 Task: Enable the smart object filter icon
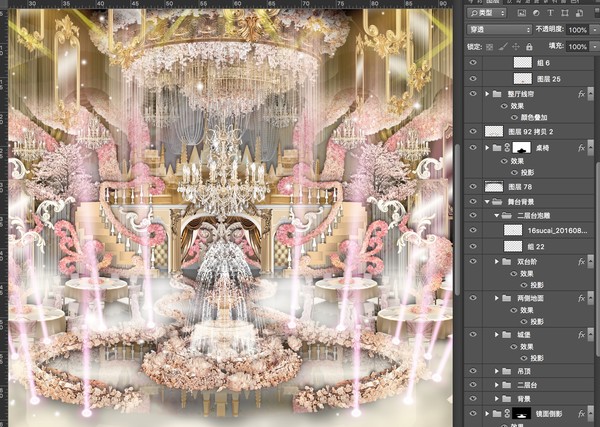579,13
